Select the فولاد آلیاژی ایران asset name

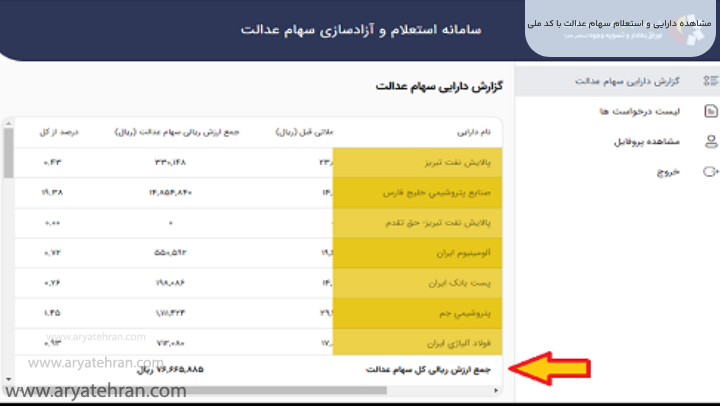pyautogui.click(x=459, y=343)
